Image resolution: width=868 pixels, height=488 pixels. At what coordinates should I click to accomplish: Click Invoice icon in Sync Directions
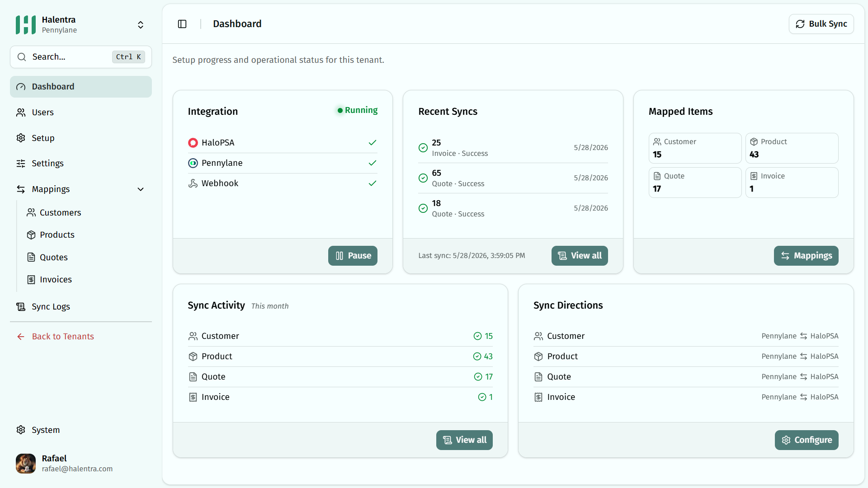click(x=538, y=397)
